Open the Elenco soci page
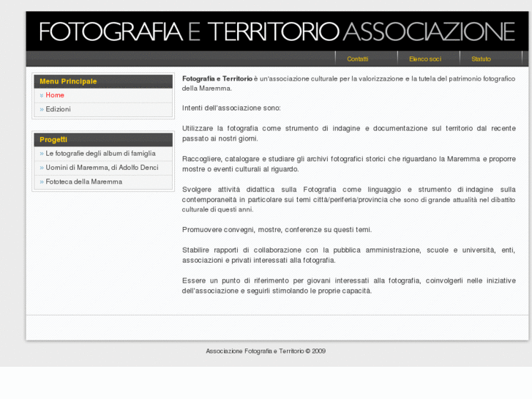The image size is (532, 399). (425, 59)
